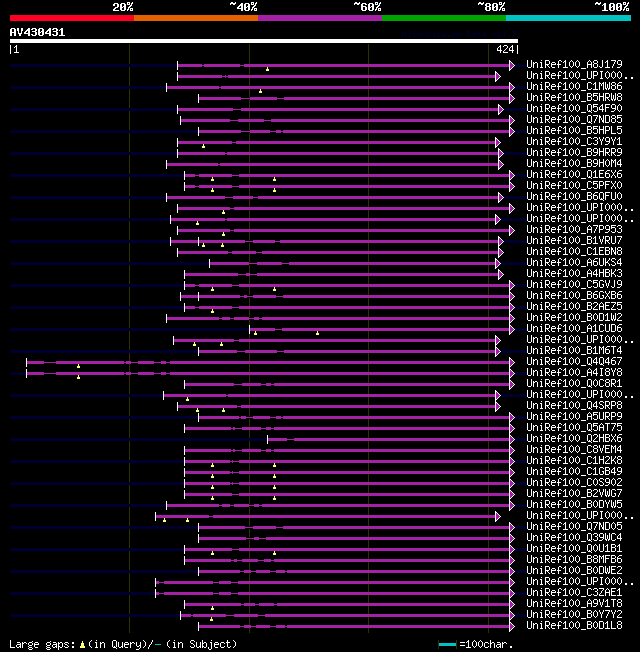Select UniRef100_B6GXB6 hit name
Viewport: 640px width, 652px height.
(x=574, y=296)
